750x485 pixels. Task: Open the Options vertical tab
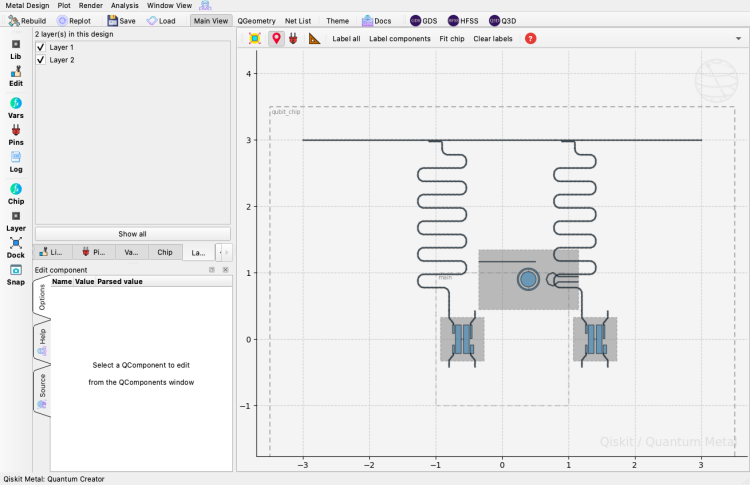click(42, 297)
